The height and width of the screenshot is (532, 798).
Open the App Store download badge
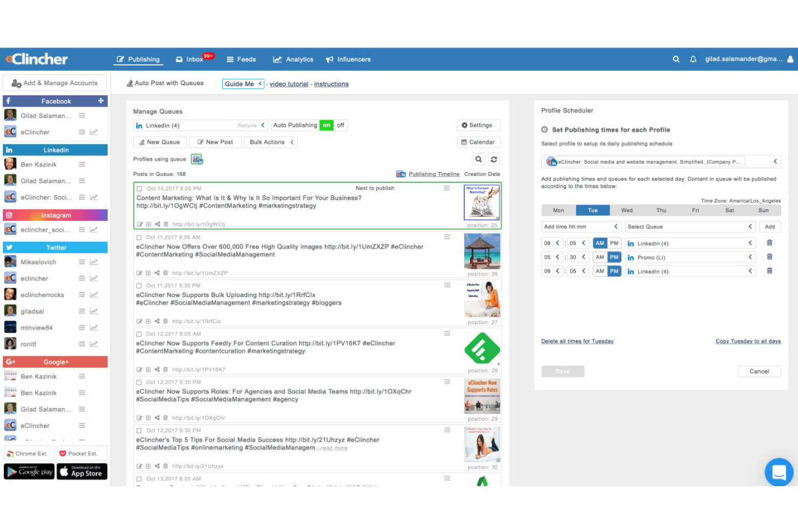[82, 472]
